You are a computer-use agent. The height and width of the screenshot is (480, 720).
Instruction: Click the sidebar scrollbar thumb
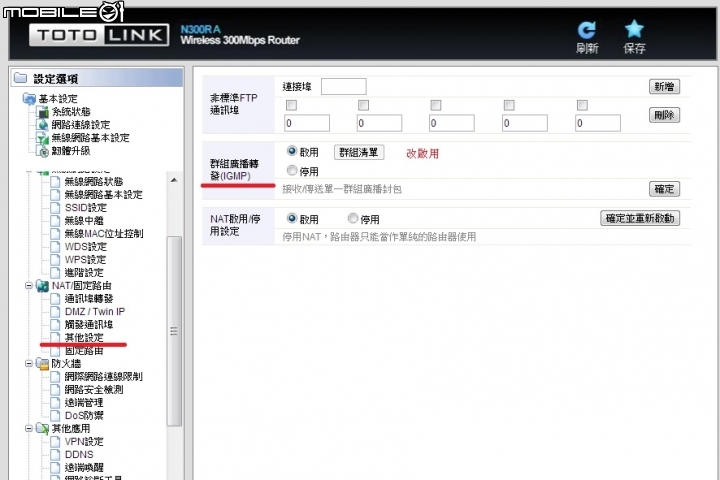pyautogui.click(x=174, y=331)
